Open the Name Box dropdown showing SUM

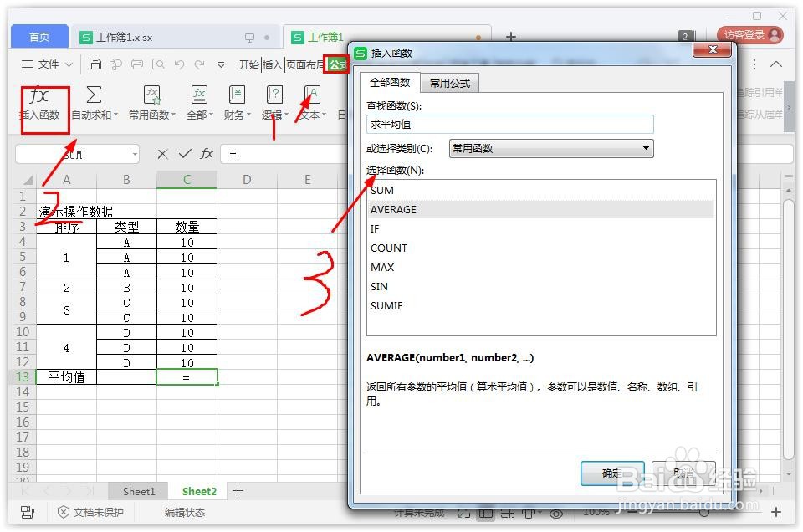tap(134, 154)
